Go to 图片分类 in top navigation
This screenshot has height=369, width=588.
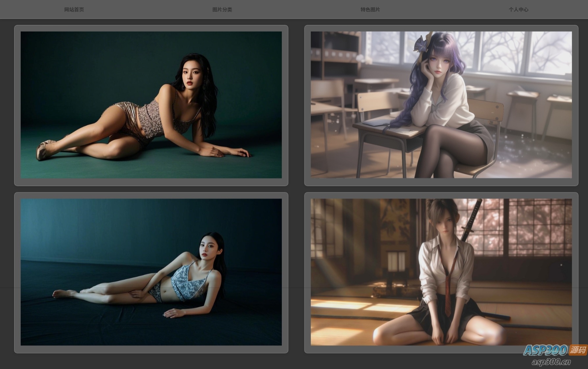point(222,10)
